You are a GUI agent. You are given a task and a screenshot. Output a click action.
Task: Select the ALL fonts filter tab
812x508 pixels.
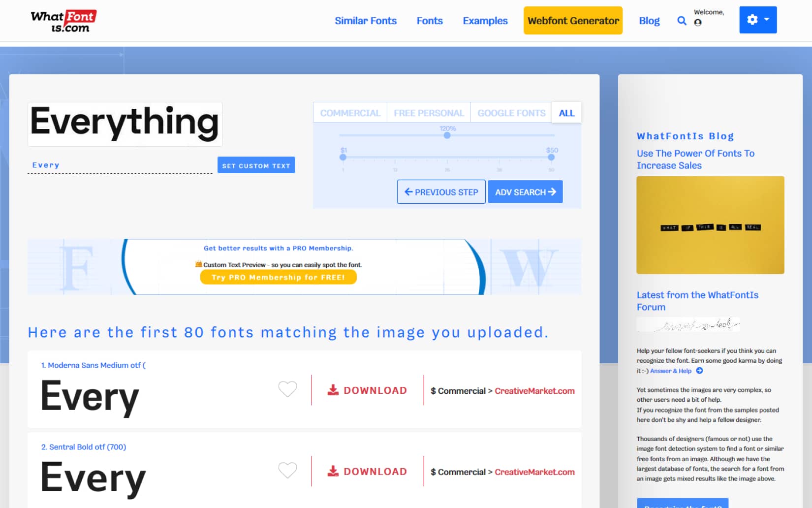(566, 112)
